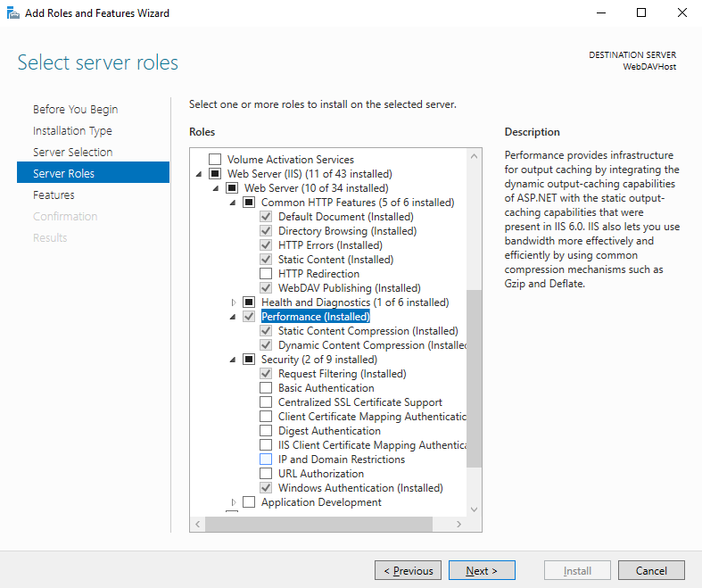Select Digest Authentication label
702x588 pixels.
tap(329, 431)
